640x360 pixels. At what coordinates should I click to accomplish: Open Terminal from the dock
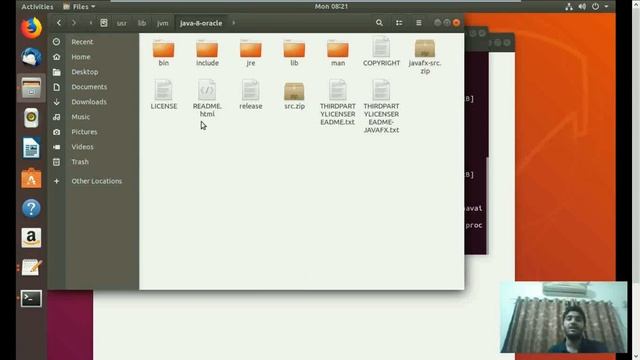pyautogui.click(x=31, y=299)
